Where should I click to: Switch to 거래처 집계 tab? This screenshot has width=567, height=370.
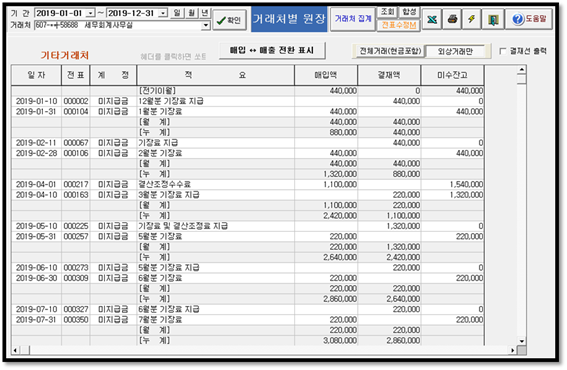click(x=353, y=19)
